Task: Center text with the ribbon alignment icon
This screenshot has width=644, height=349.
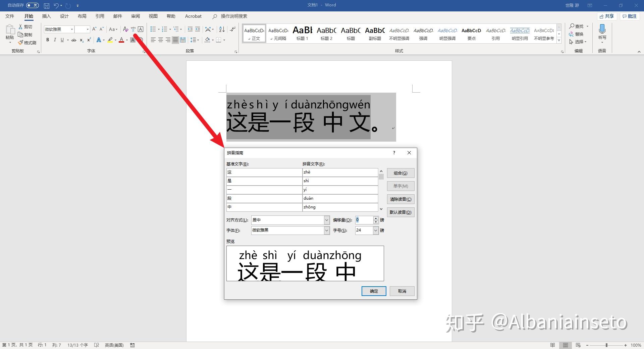Action: coord(160,40)
